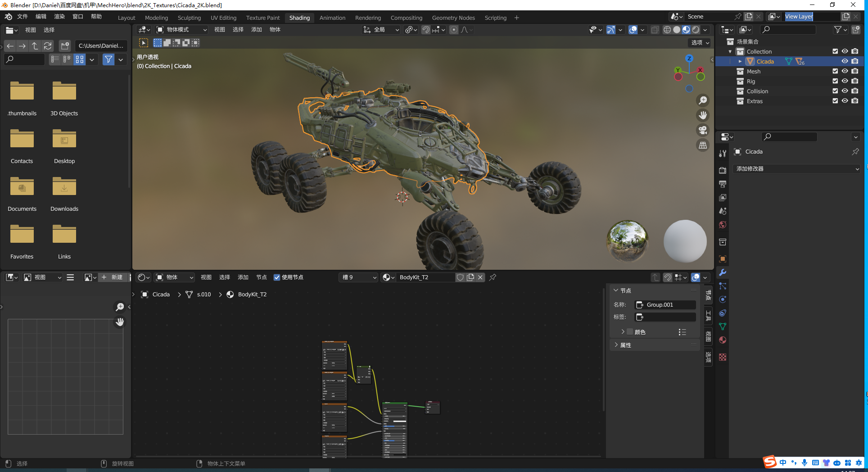
Task: Toggle camera view gizmo icon
Action: pyautogui.click(x=702, y=130)
